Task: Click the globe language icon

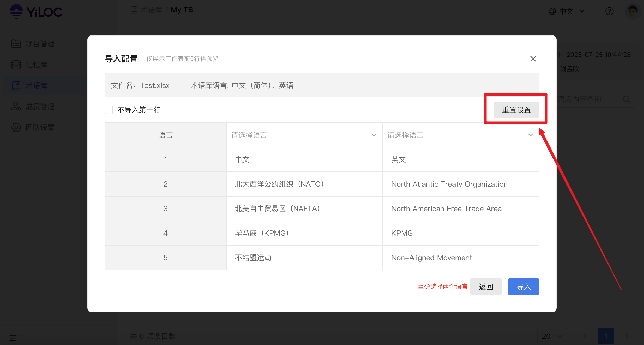Action: click(x=552, y=11)
